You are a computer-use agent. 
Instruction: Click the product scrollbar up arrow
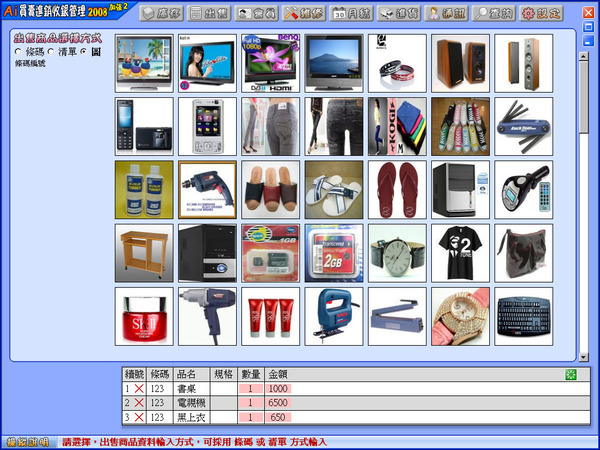point(584,56)
